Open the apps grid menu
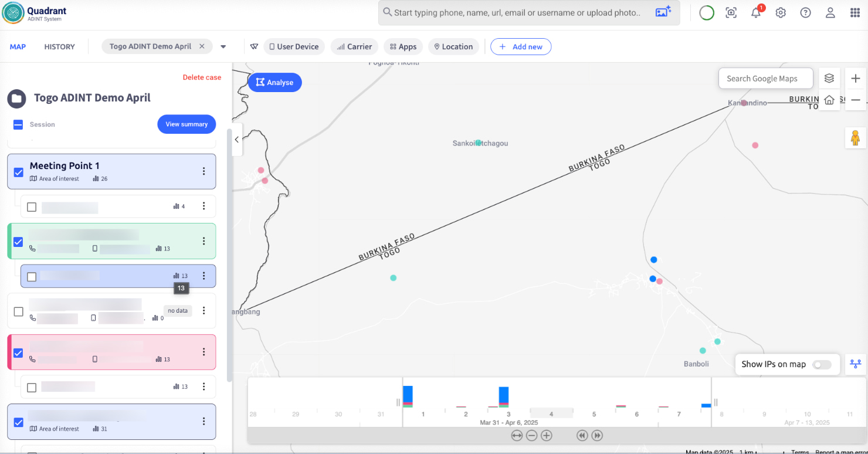This screenshot has width=868, height=454. (x=855, y=13)
